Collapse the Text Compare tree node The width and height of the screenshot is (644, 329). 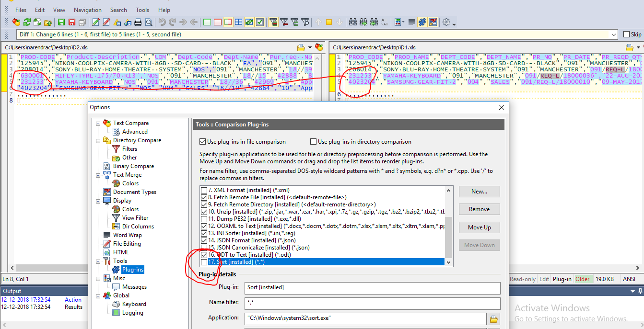(98, 123)
